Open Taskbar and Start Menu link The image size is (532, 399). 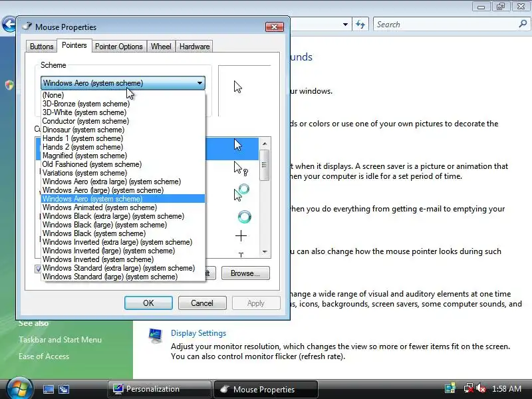click(x=60, y=340)
